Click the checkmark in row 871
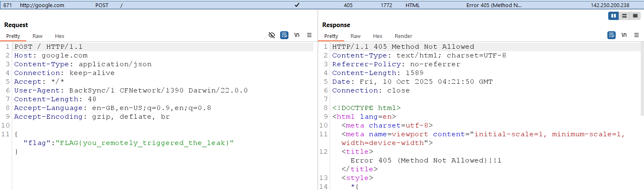Screen dimensions: 644x190 coord(297,5)
